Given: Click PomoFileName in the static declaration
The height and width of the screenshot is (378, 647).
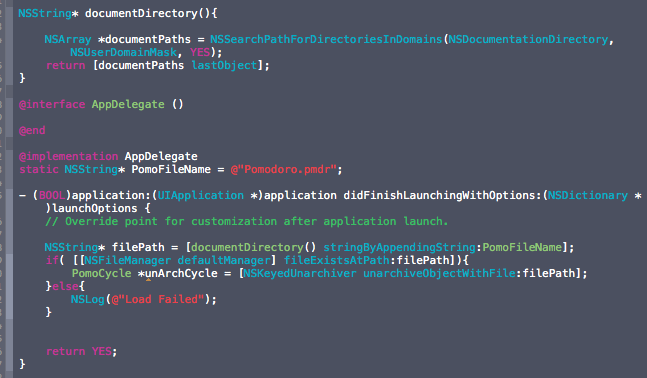Looking at the screenshot, I should click(171, 169).
